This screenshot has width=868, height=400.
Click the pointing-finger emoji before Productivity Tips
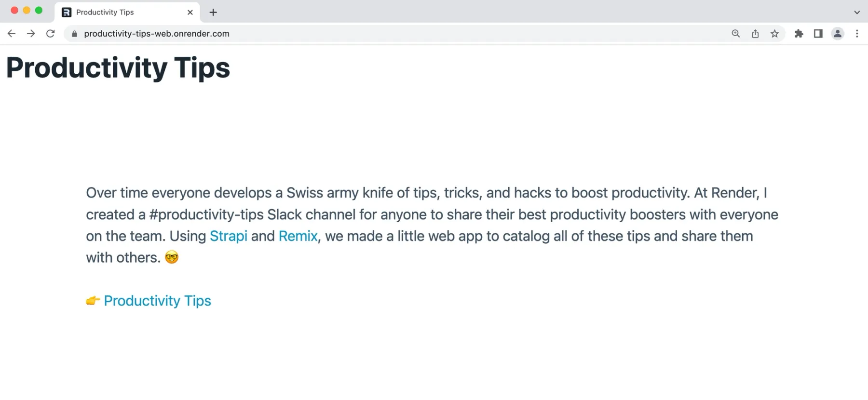(93, 300)
